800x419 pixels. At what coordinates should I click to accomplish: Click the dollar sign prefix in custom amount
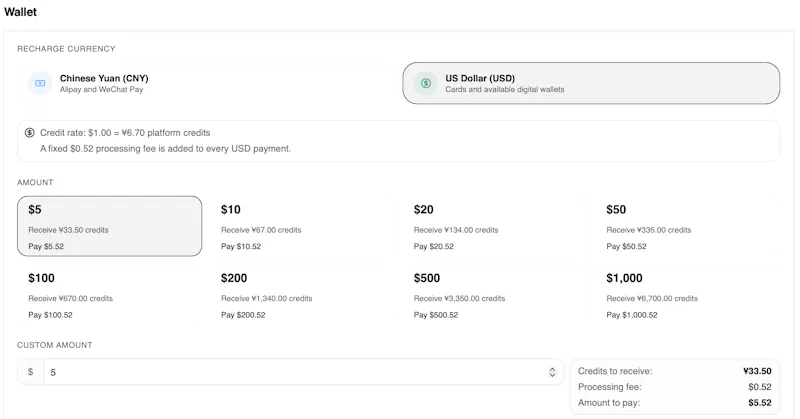click(x=31, y=372)
